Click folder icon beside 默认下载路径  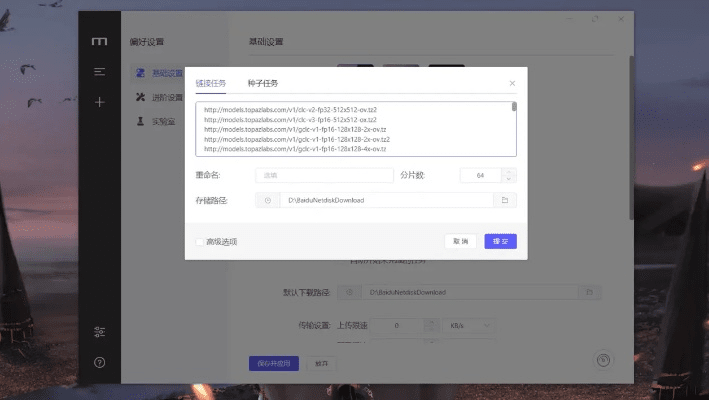click(589, 292)
